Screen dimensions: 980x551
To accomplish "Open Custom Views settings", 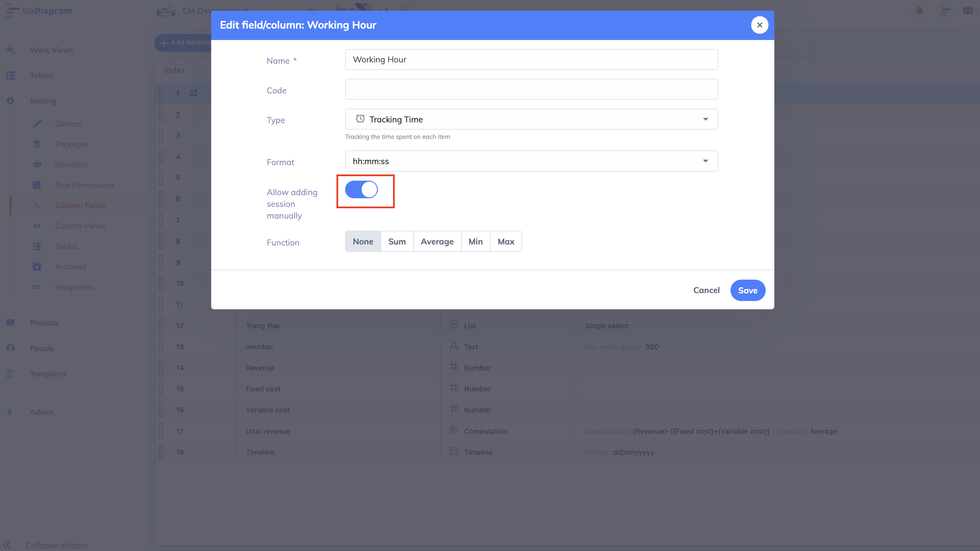I will tap(80, 226).
